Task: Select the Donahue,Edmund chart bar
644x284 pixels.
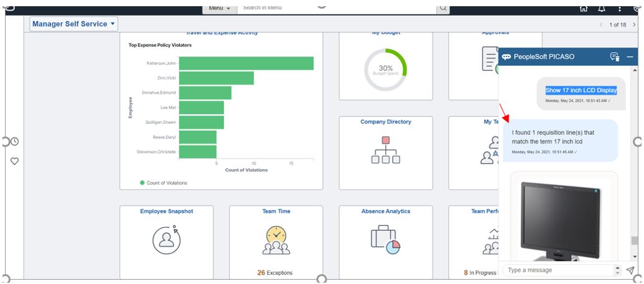Action: tap(205, 93)
